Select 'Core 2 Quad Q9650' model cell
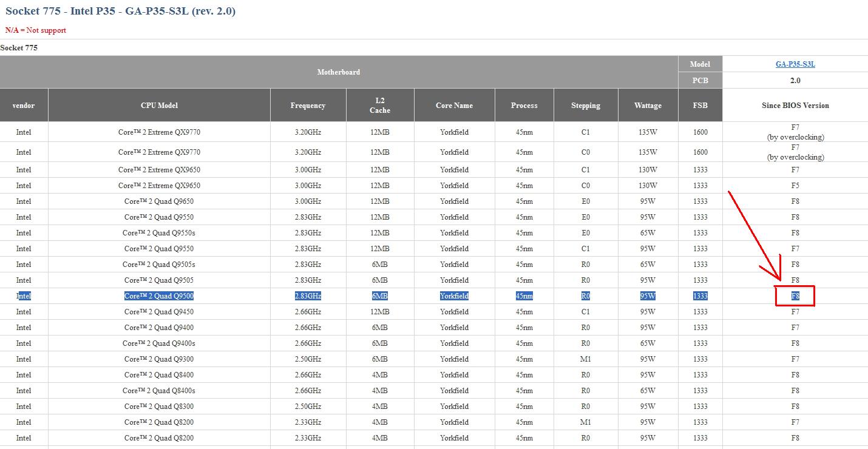The image size is (868, 449). (x=159, y=201)
